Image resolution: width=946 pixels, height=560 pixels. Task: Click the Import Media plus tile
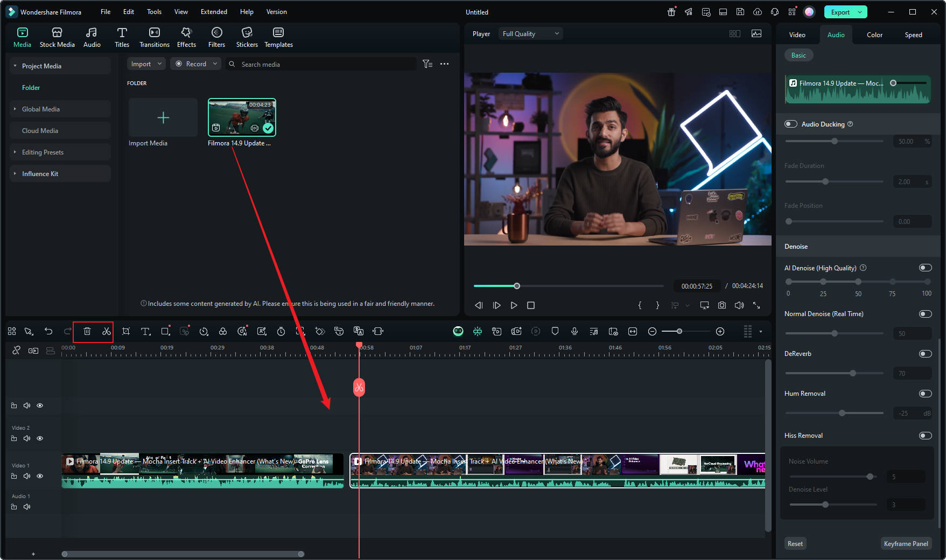coord(163,117)
